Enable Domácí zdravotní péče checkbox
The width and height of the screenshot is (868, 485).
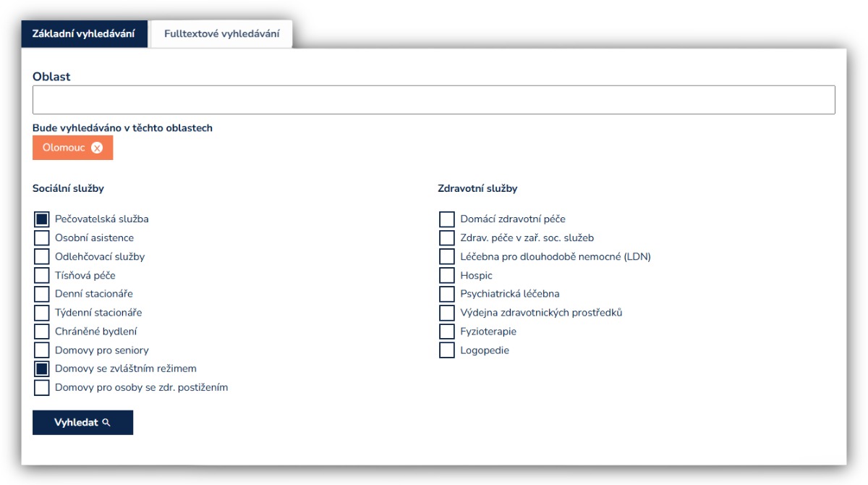(x=447, y=219)
